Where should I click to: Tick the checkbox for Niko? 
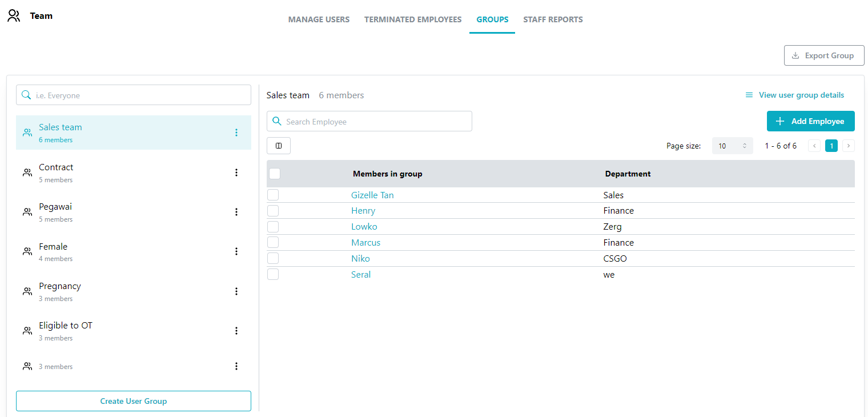(273, 258)
